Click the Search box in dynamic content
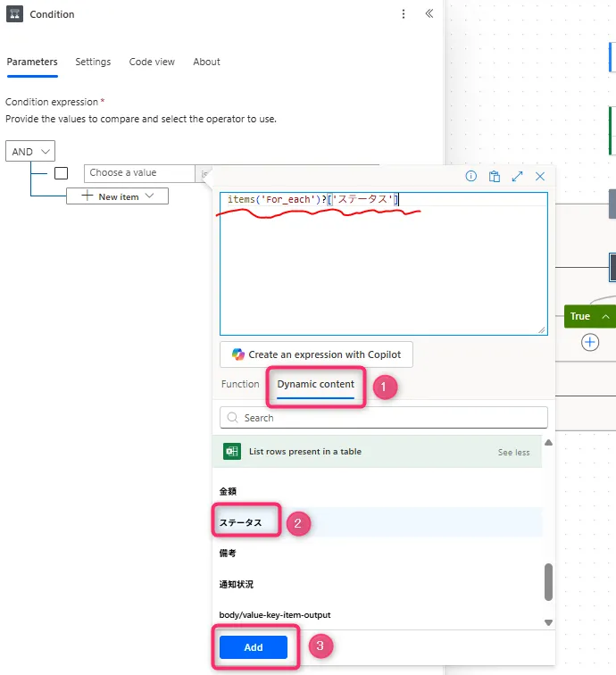 point(384,418)
